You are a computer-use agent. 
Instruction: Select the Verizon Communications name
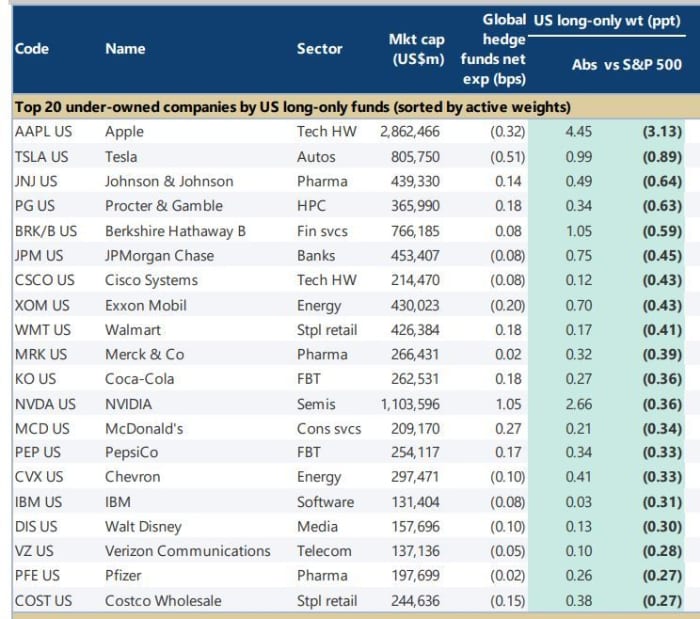(x=188, y=551)
